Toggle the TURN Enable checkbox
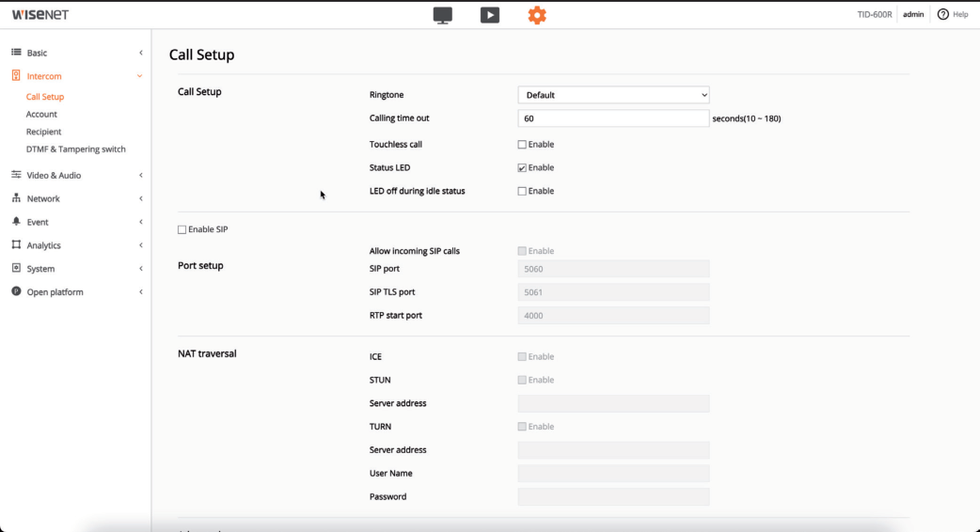Viewport: 980px width, 532px height. click(x=522, y=427)
